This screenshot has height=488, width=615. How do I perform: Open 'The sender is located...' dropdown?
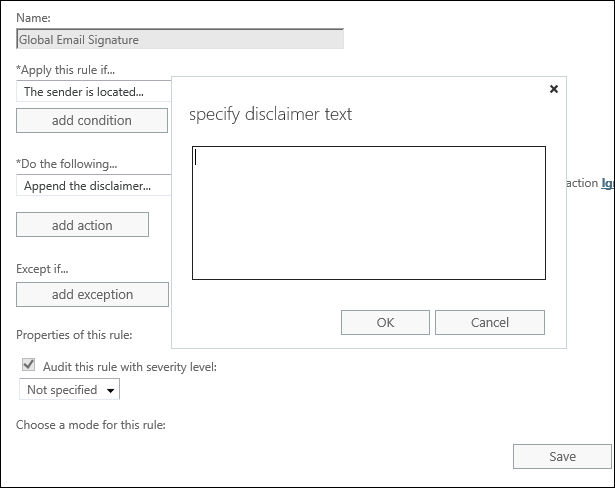[x=94, y=91]
